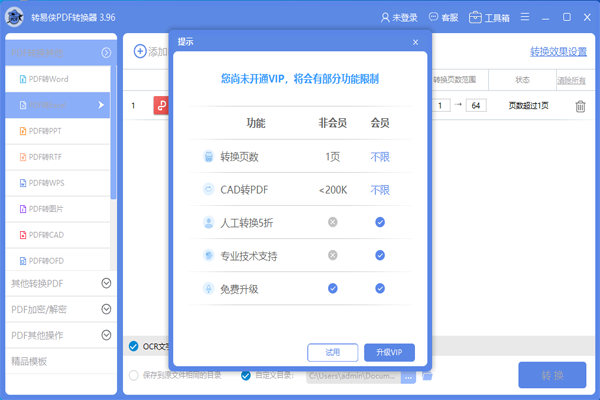Select 保存到原文件相同的目录 radio option
The width and height of the screenshot is (600, 400).
(134, 376)
